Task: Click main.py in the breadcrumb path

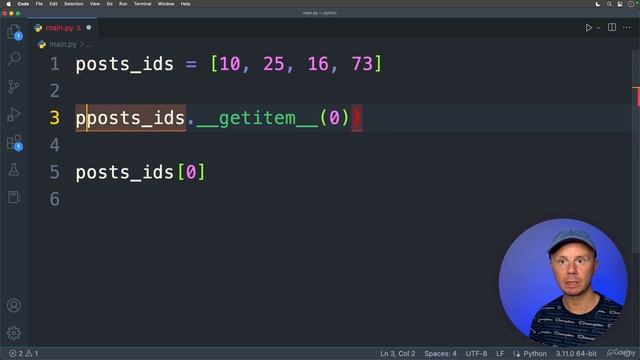Action: click(x=63, y=44)
